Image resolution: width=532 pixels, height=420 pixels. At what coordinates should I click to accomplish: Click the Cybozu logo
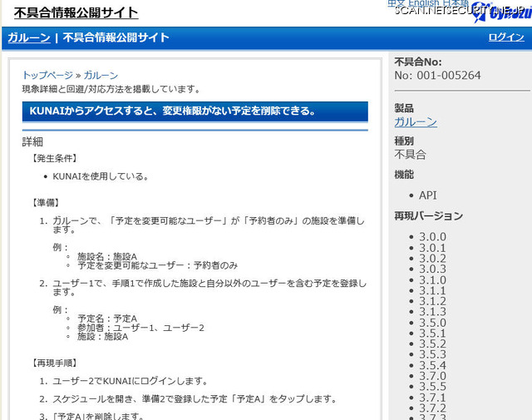click(x=499, y=12)
